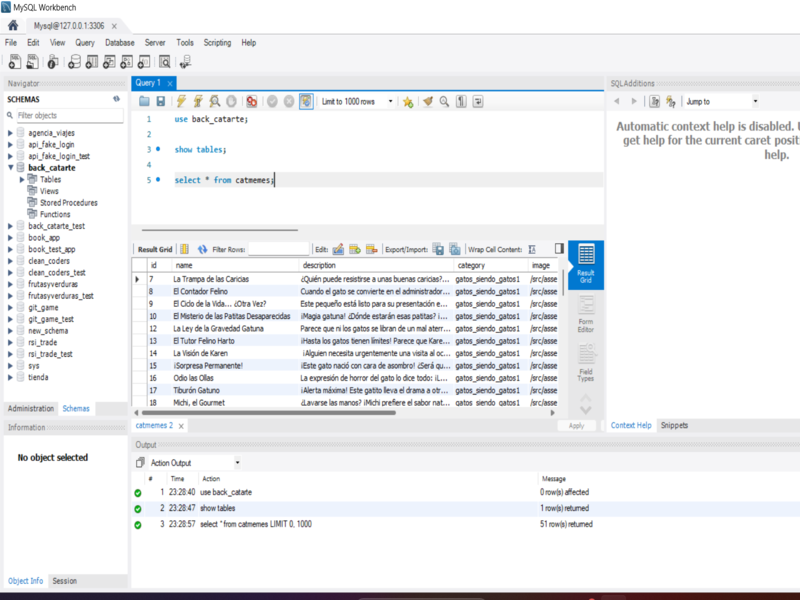The height and width of the screenshot is (600, 800).
Task: Close the Query 1 tab
Action: coord(170,83)
